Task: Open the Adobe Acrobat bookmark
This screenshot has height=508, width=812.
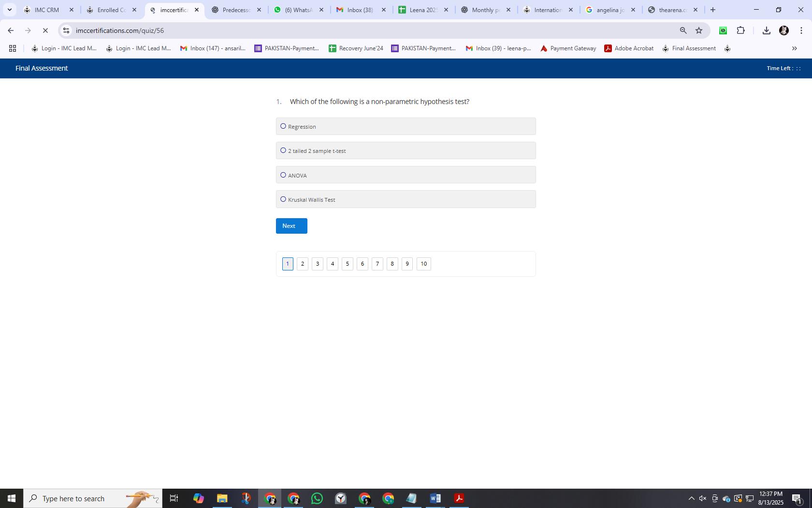Action: (x=629, y=48)
